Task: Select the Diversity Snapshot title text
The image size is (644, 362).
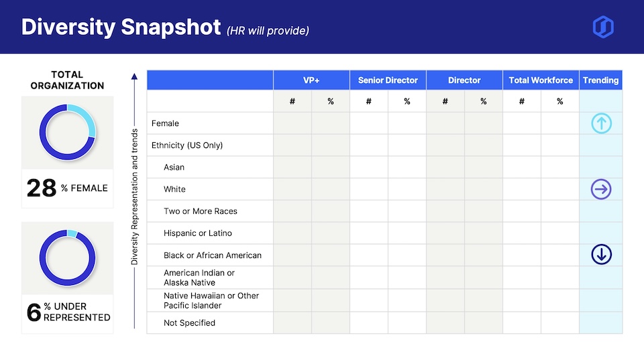Action: tap(121, 27)
